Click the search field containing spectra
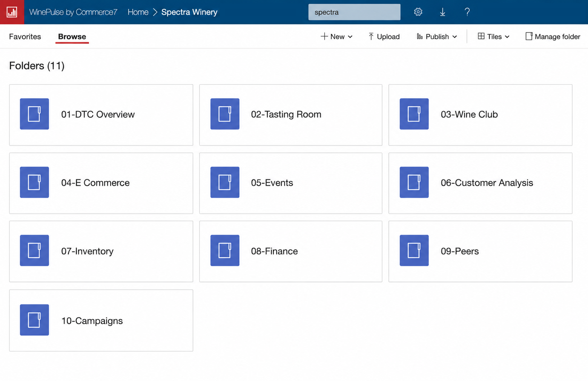This screenshot has width=588, height=381. click(354, 12)
